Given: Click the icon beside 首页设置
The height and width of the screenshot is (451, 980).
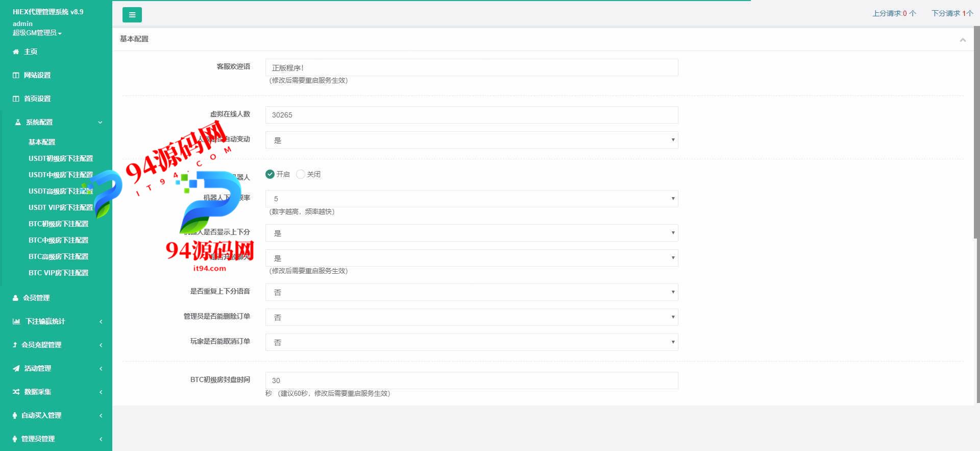Looking at the screenshot, I should [x=16, y=99].
